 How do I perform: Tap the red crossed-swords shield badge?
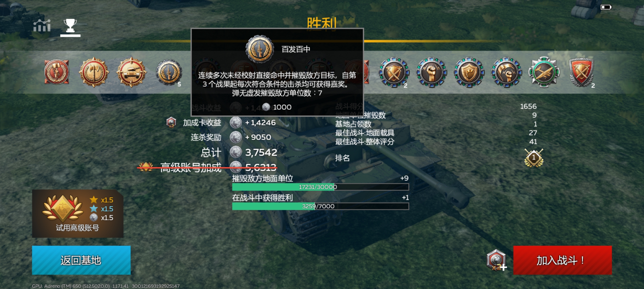tap(581, 72)
